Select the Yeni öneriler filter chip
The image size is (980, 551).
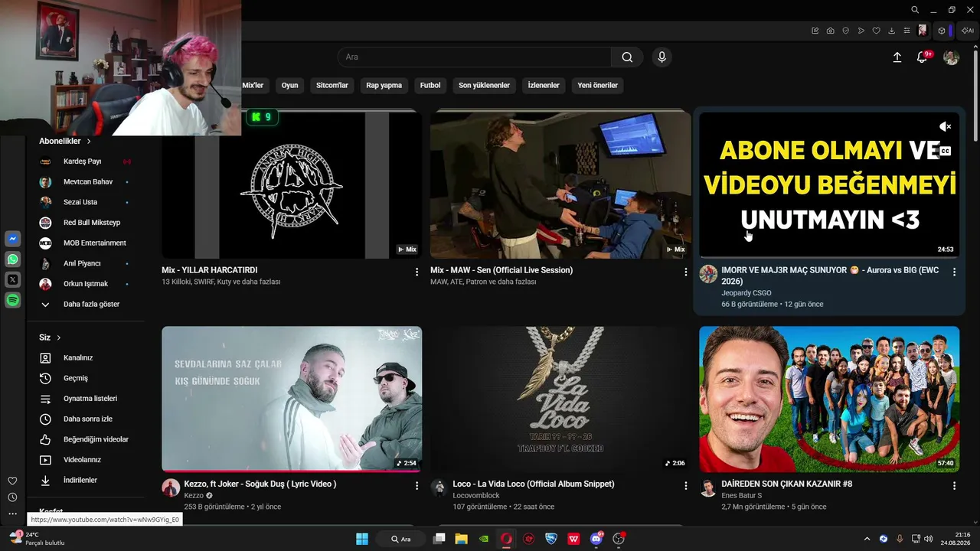click(597, 86)
